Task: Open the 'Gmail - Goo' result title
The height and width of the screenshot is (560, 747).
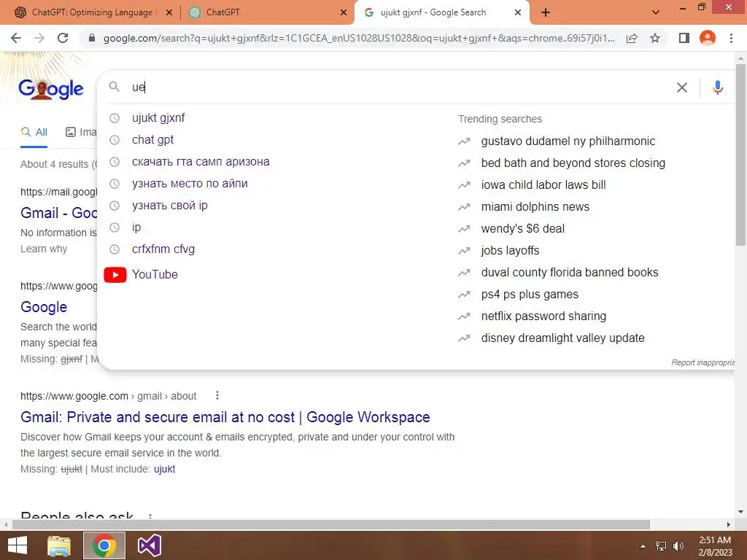Action: pos(58,213)
